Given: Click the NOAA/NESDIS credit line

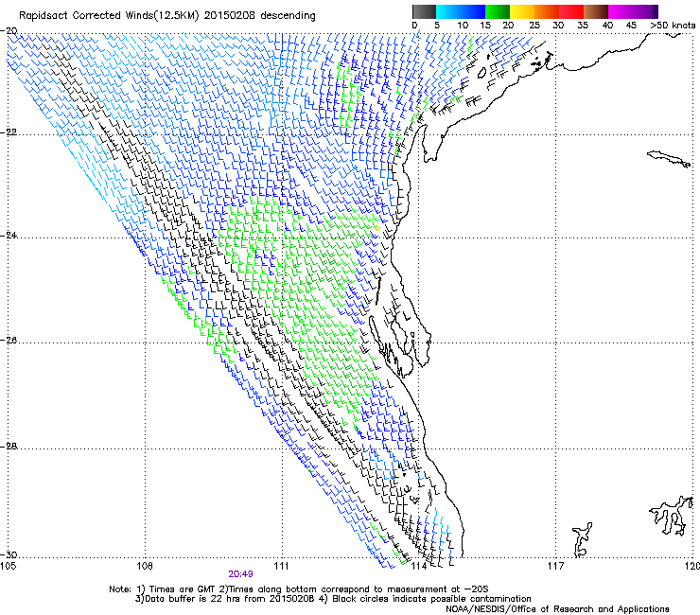Looking at the screenshot, I should [x=557, y=609].
